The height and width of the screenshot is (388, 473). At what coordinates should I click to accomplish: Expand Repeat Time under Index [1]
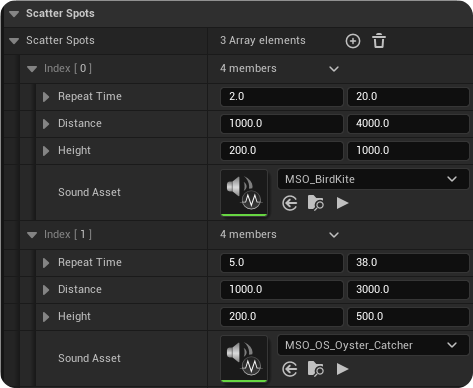[x=46, y=263]
